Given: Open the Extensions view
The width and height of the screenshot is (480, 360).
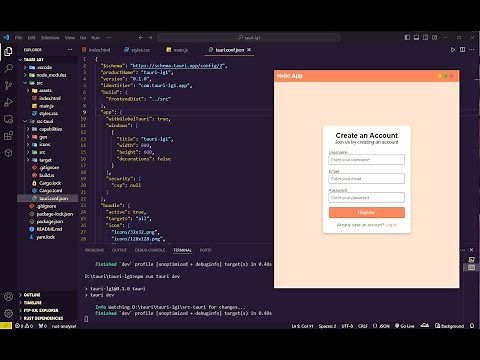Looking at the screenshot, I should coord(8,136).
